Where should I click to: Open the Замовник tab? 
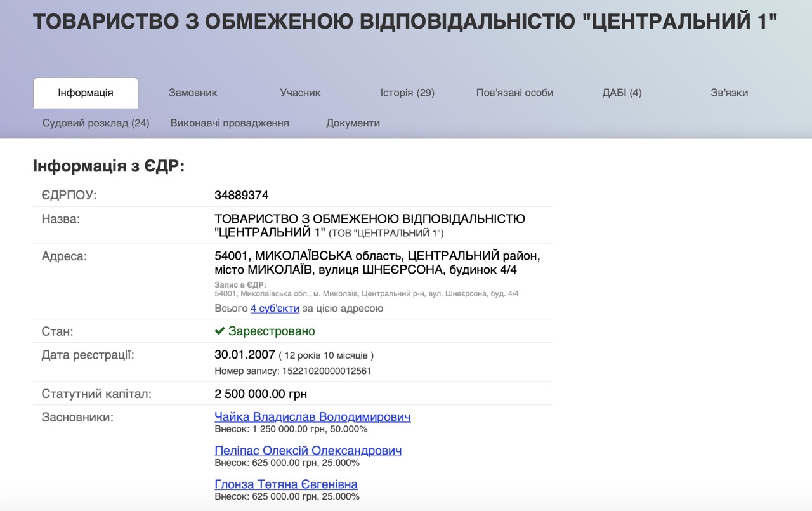tap(193, 93)
